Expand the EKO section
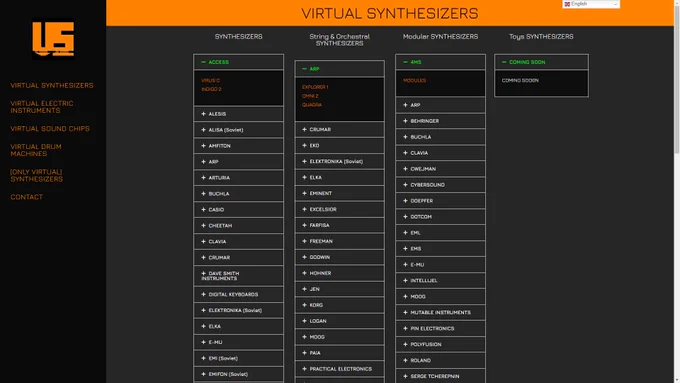This screenshot has height=383, width=680. pos(340,145)
